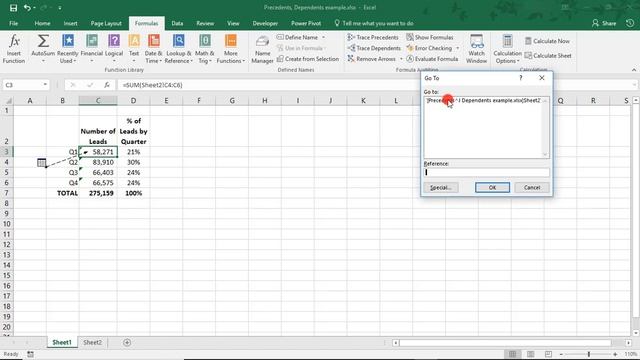Switch to the Home tab

(42, 23)
